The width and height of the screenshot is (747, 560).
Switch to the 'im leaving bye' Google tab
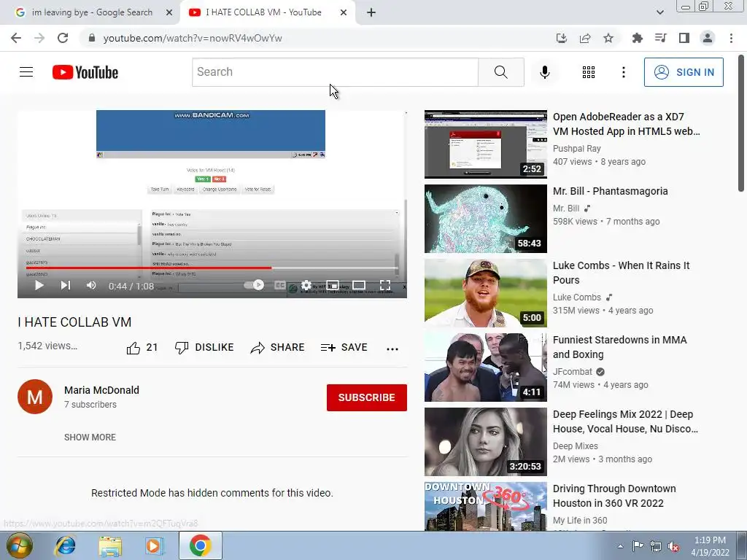(90, 12)
